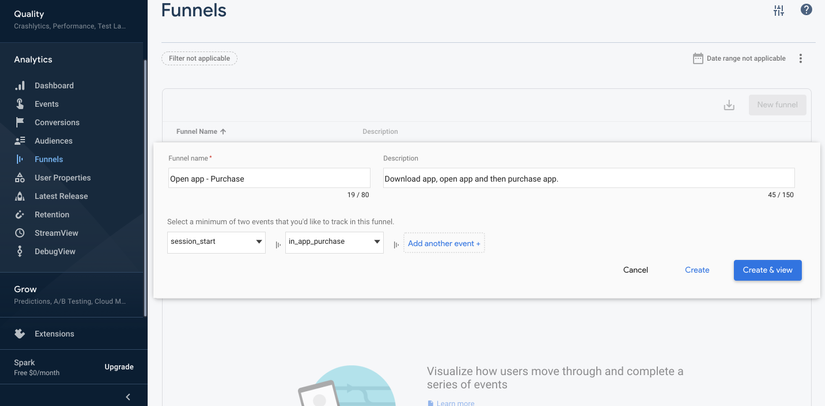Open User Properties in Analytics menu
This screenshot has width=825, height=406.
[x=62, y=178]
